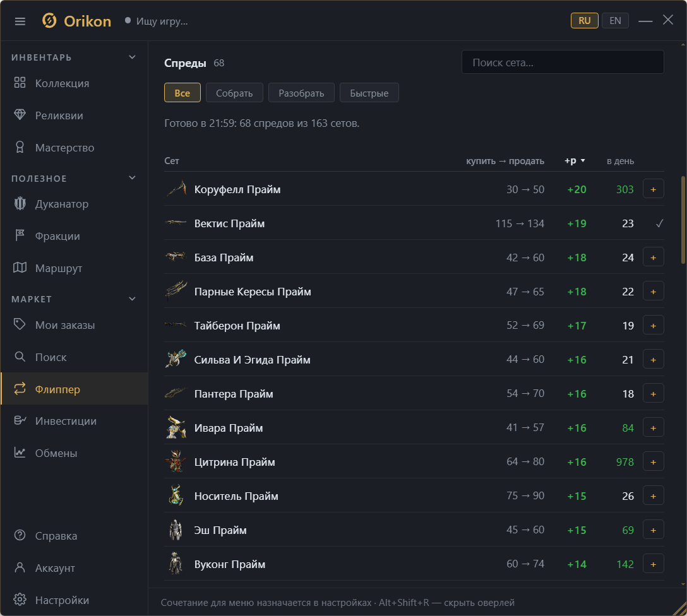Viewport: 687px width, 616px height.
Task: Sort by the +p column arrow
Action: pyautogui.click(x=583, y=161)
